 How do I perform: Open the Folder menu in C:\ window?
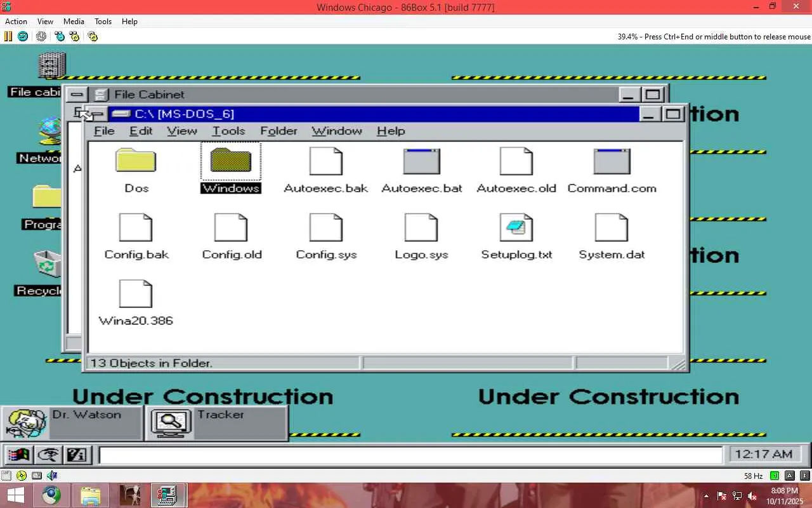[278, 131]
